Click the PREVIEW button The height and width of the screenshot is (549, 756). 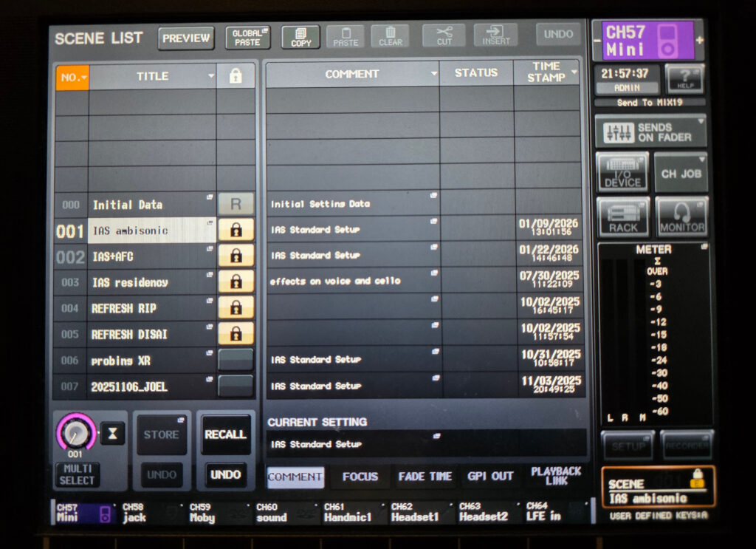186,38
